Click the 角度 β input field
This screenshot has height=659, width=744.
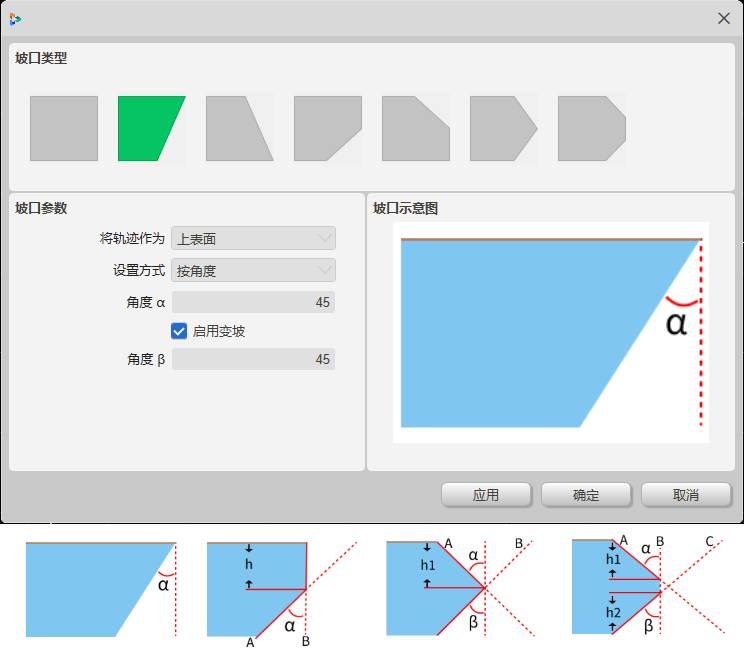253,359
